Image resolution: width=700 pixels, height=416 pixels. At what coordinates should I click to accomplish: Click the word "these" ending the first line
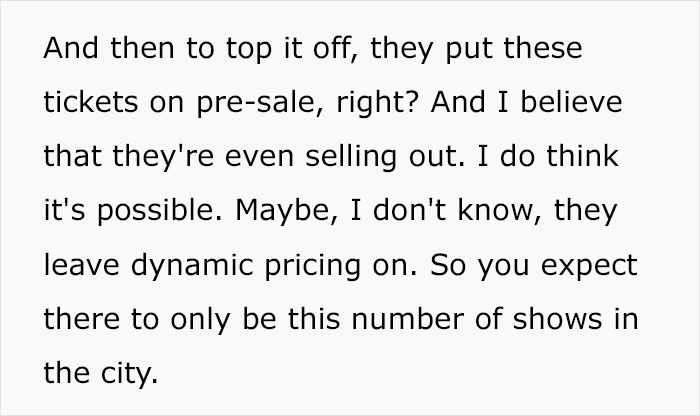tap(545, 48)
